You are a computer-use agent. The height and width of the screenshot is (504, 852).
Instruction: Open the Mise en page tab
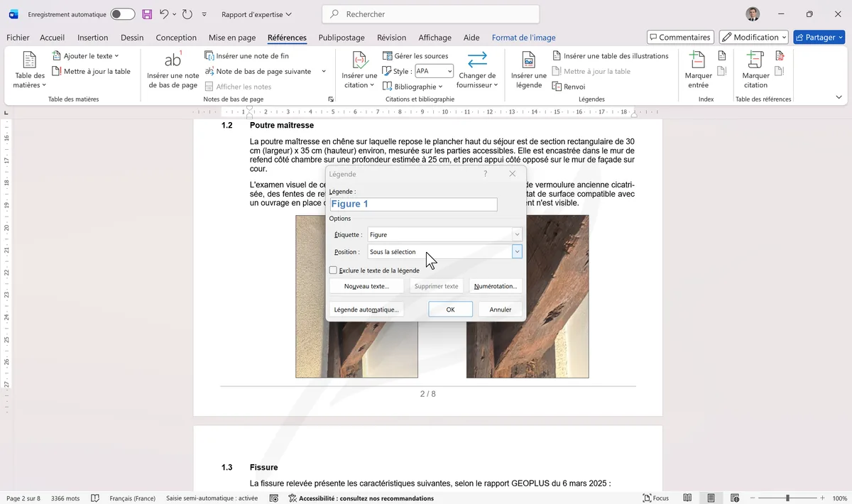click(x=232, y=38)
